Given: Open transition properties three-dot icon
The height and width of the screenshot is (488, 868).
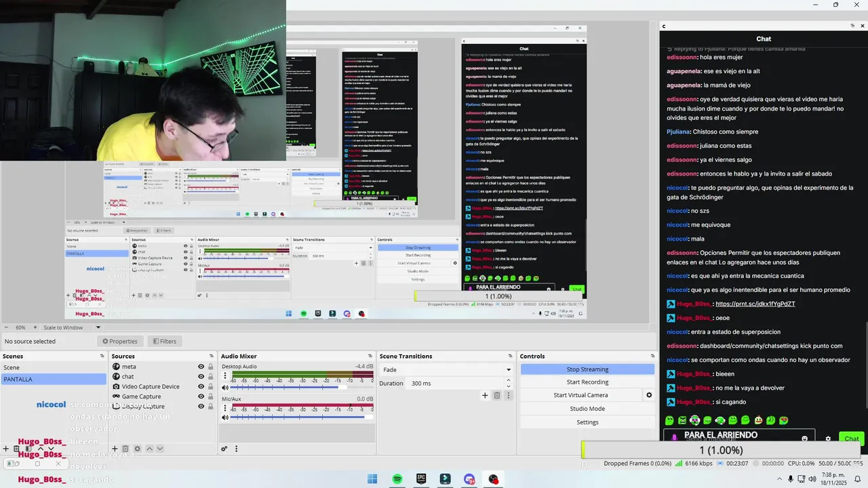Looking at the screenshot, I should pyautogui.click(x=509, y=395).
